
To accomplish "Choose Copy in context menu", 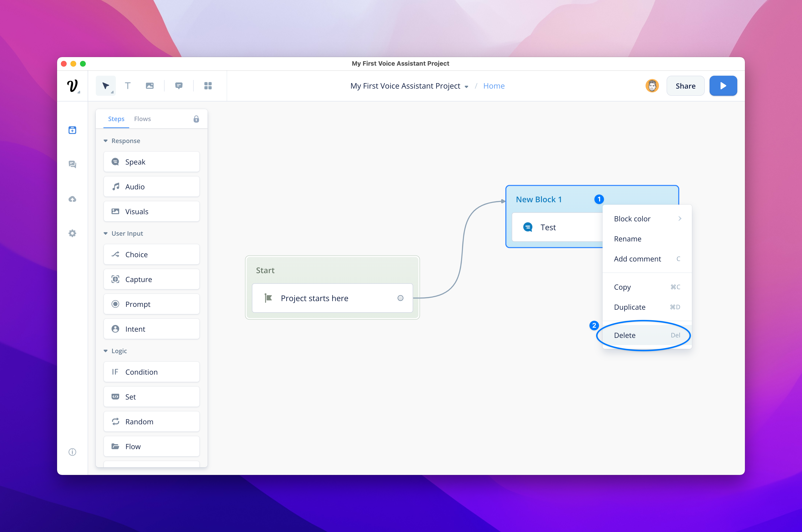I will point(647,287).
